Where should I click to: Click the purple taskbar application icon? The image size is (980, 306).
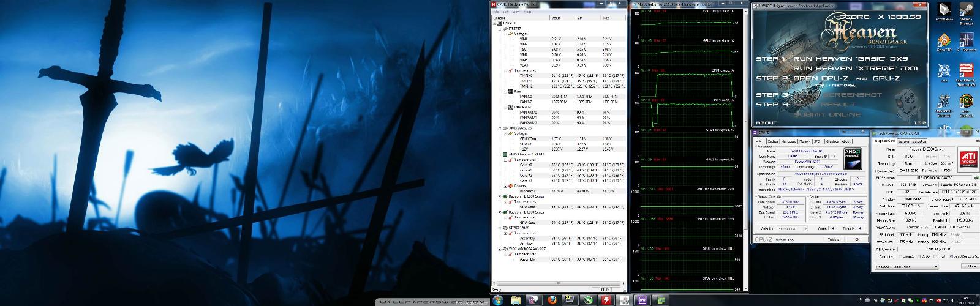tap(643, 300)
